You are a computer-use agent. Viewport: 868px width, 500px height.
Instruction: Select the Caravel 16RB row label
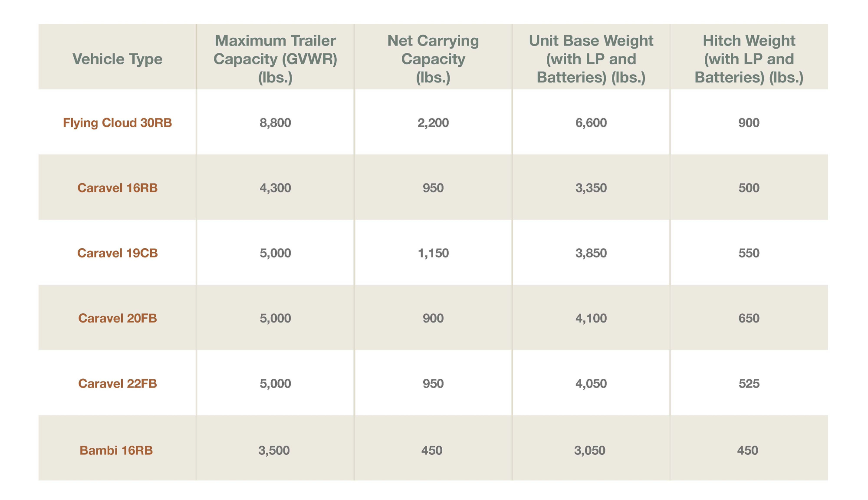pos(117,188)
